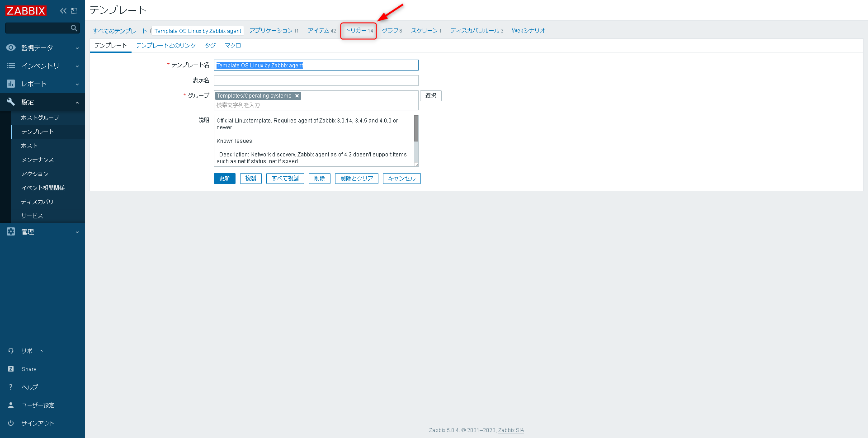Viewport: 868px width, 438px height.
Task: Open アクション in sidebar
Action: point(47,174)
